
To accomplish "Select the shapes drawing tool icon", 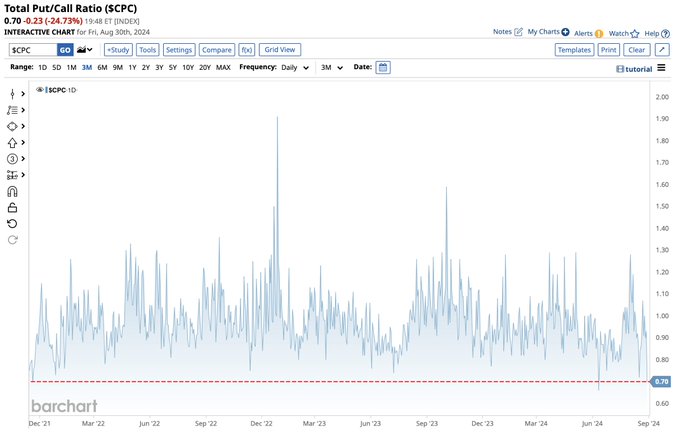I will 12,127.
